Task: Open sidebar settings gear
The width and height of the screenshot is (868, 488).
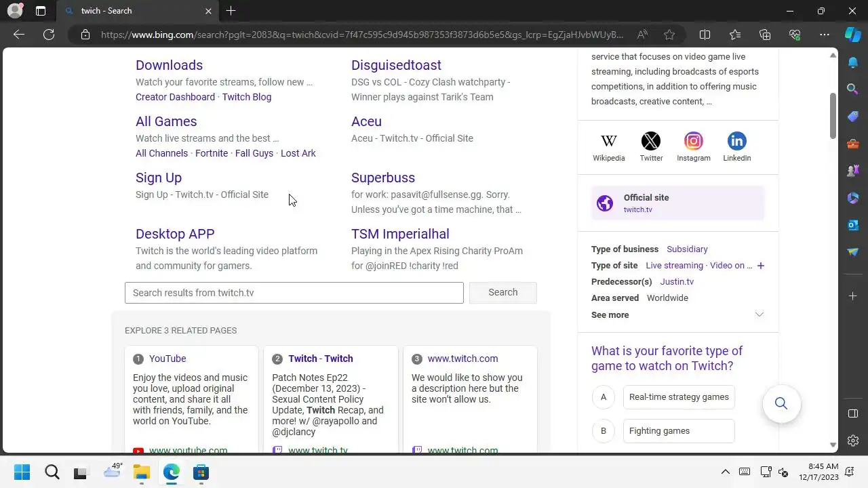Action: point(853,441)
